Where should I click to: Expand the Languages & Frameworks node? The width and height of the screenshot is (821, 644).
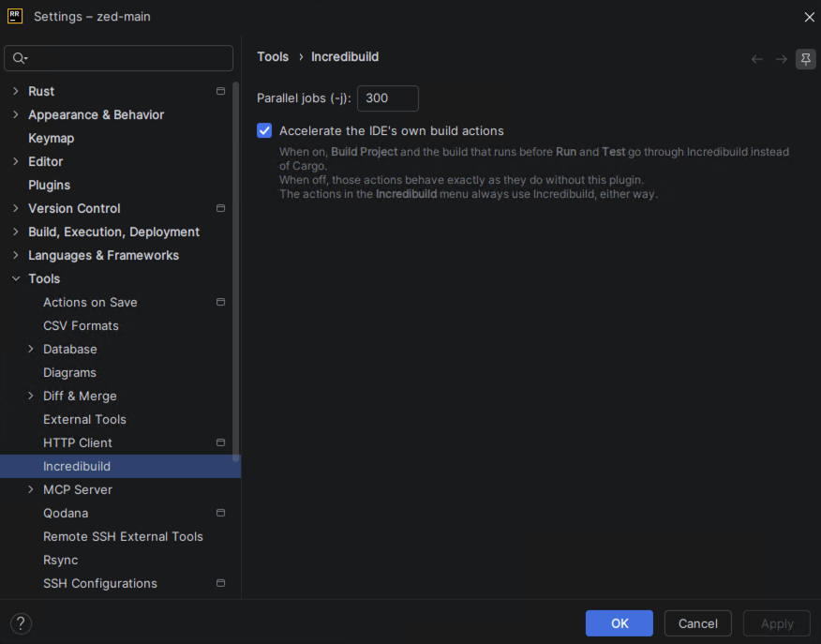(x=16, y=255)
